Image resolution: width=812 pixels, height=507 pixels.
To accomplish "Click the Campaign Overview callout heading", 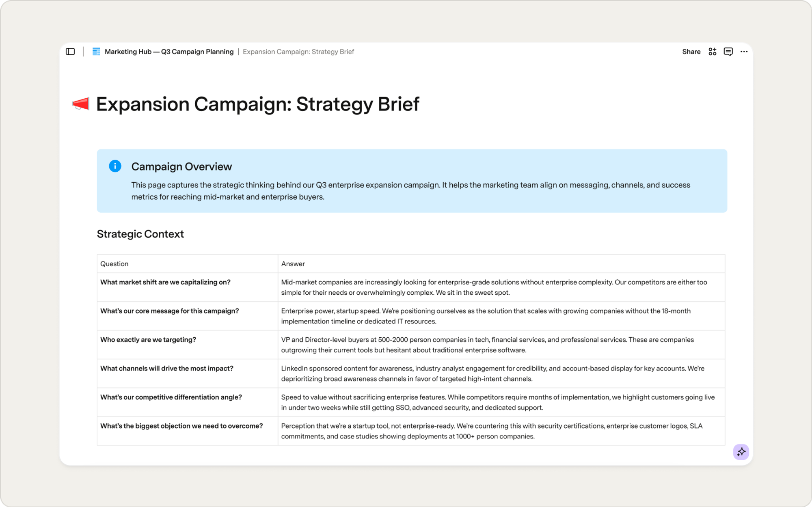I will coord(181,166).
